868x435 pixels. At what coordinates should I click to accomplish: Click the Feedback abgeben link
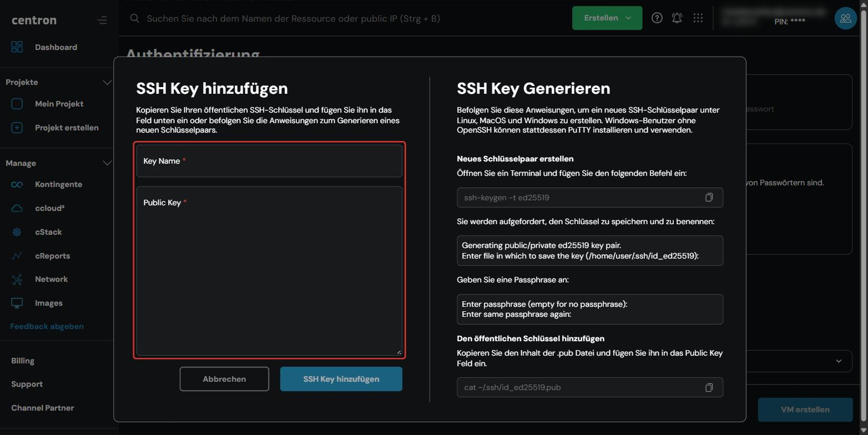point(47,326)
